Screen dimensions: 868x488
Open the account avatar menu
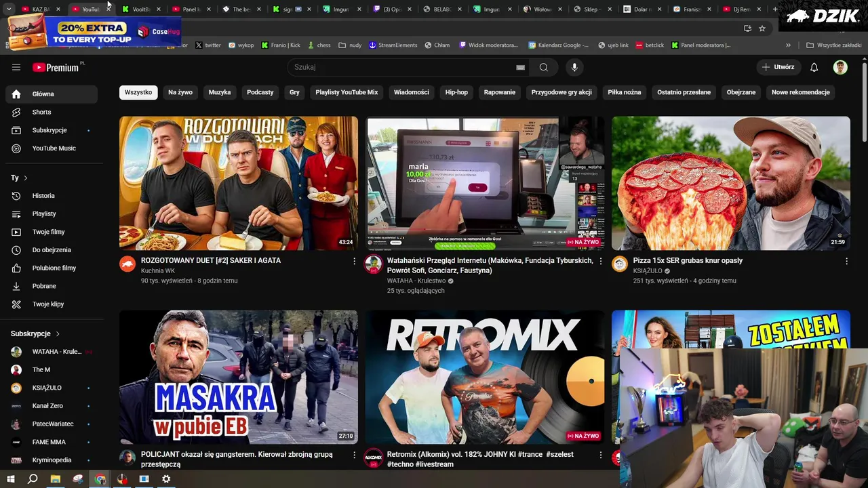click(x=840, y=67)
